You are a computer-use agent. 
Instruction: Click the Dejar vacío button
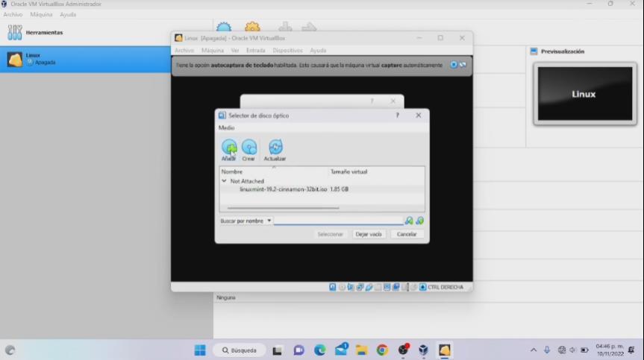click(x=369, y=234)
